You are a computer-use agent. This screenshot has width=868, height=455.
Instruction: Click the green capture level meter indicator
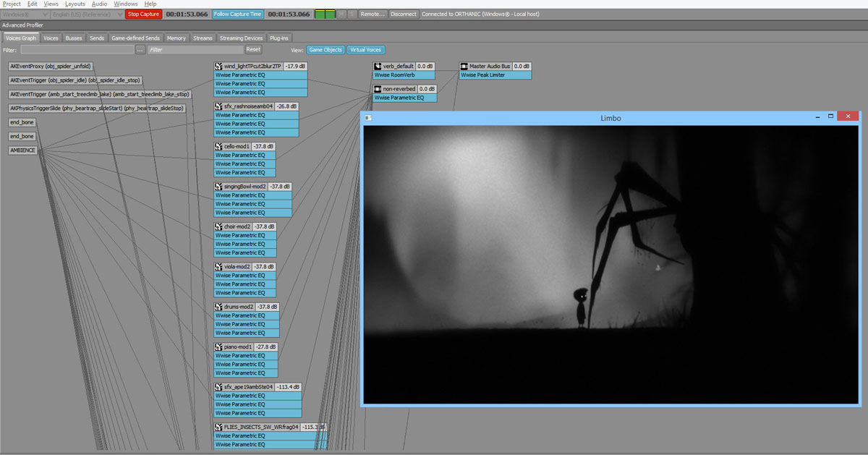[x=325, y=14]
